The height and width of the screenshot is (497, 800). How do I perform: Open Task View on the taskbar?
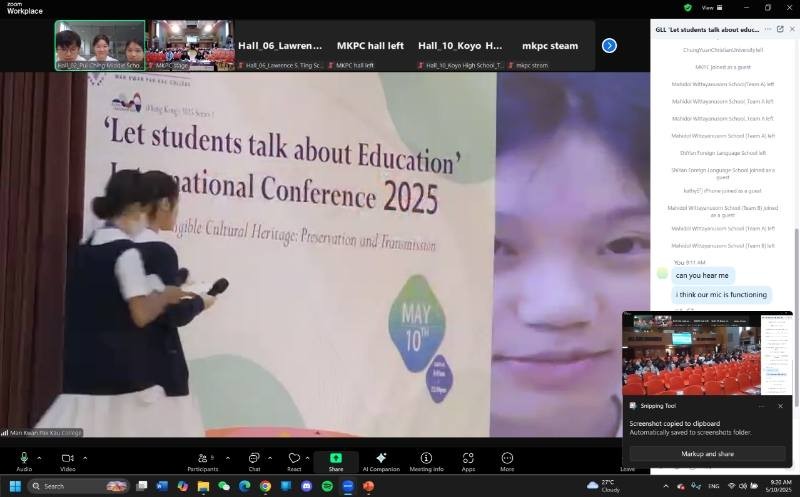coord(142,486)
